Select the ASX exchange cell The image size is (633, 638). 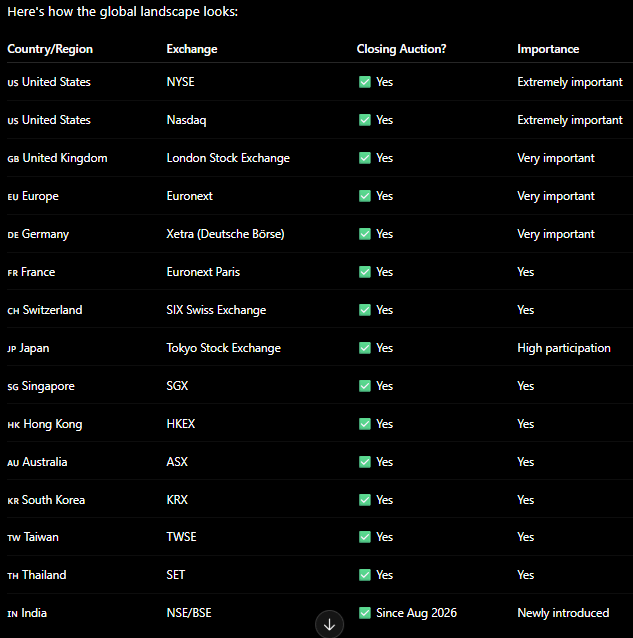point(177,462)
